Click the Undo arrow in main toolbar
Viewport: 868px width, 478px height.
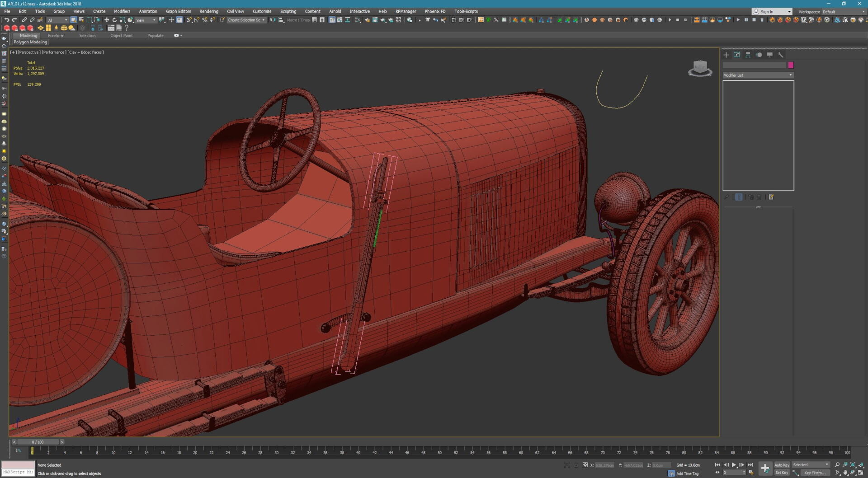[7, 20]
